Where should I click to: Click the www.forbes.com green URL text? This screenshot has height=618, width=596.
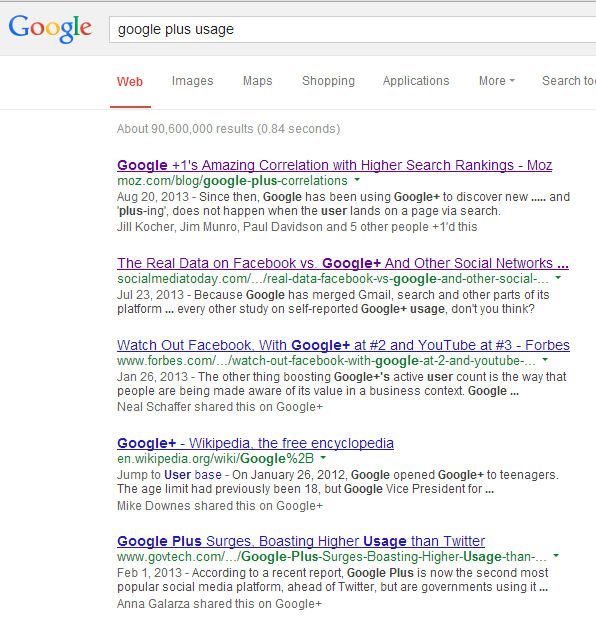tap(326, 361)
